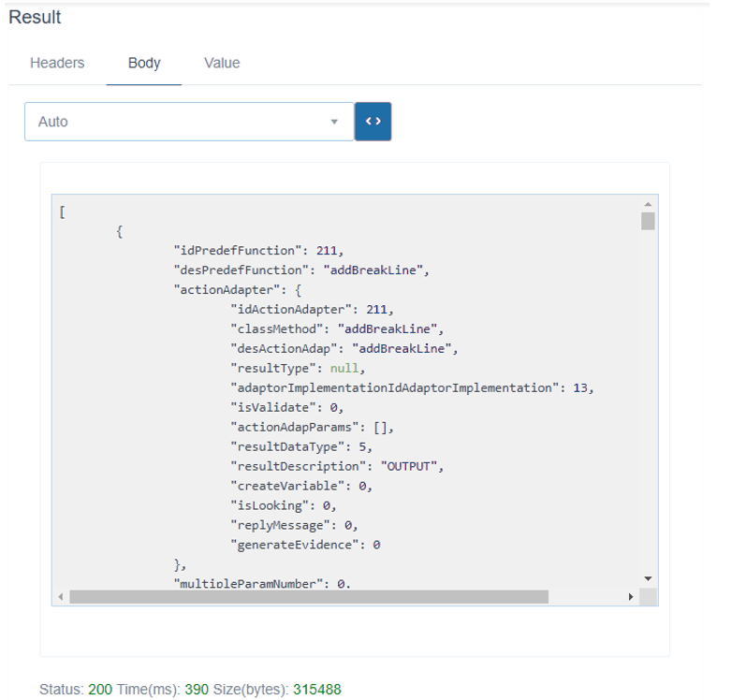Screen dimensions: 732x700
Task: Click the status code 200 text
Action: click(x=100, y=690)
